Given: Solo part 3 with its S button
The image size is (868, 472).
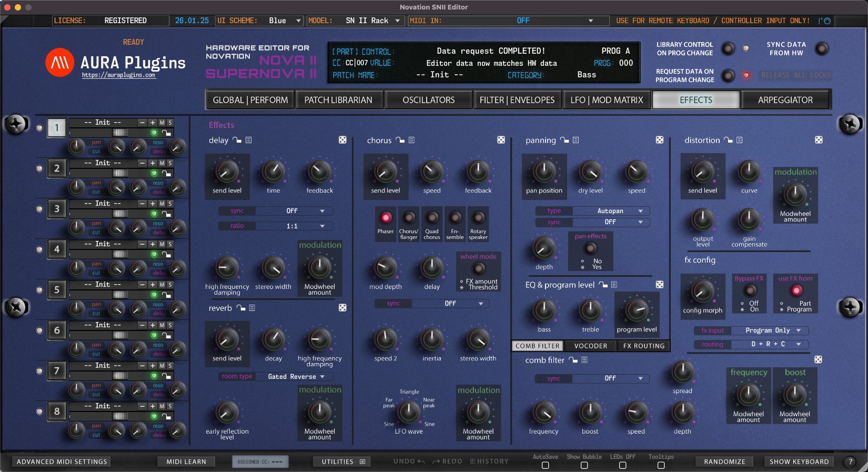Looking at the screenshot, I should point(170,204).
